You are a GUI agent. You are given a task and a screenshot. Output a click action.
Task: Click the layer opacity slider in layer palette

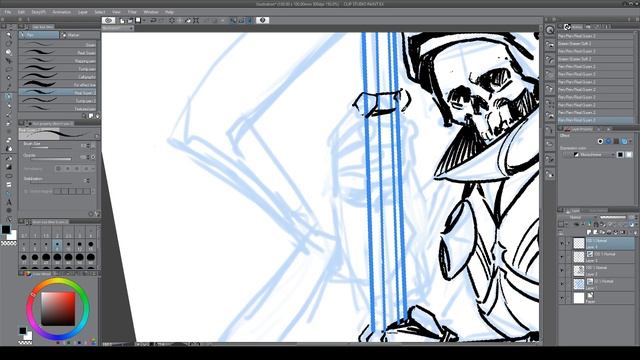coord(613,217)
